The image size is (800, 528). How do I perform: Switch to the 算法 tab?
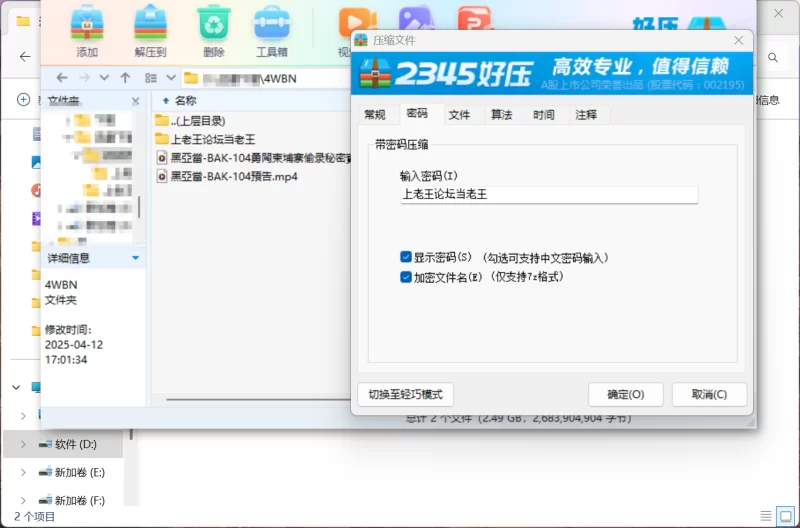(x=502, y=115)
